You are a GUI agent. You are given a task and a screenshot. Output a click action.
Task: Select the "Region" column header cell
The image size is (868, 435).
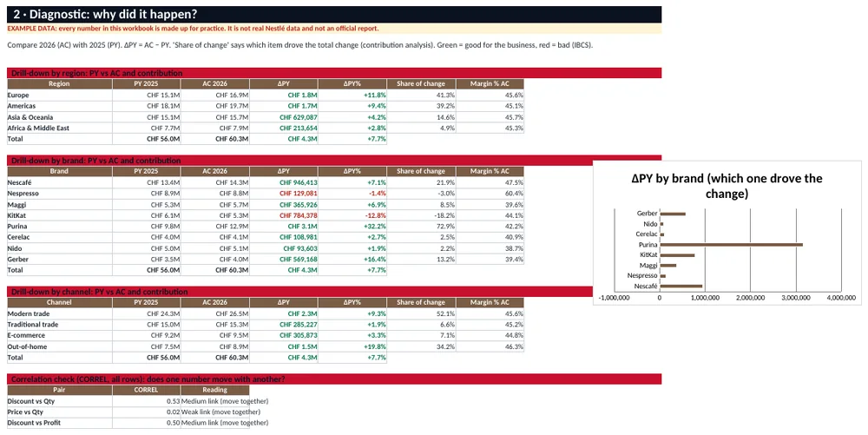tap(59, 83)
